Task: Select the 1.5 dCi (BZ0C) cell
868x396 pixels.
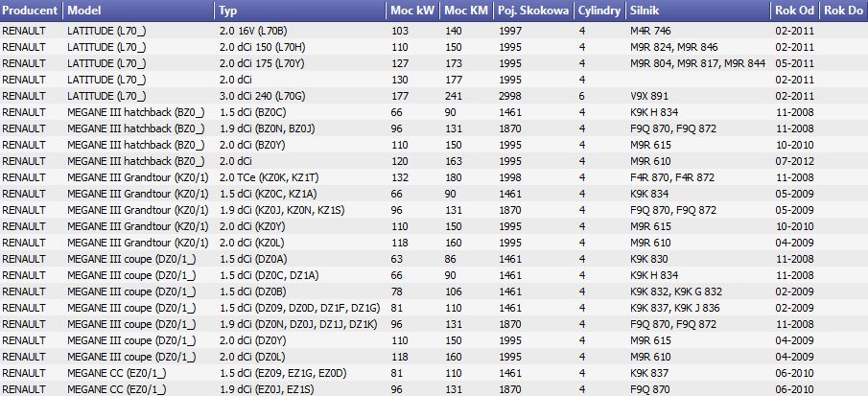Action: (252, 112)
